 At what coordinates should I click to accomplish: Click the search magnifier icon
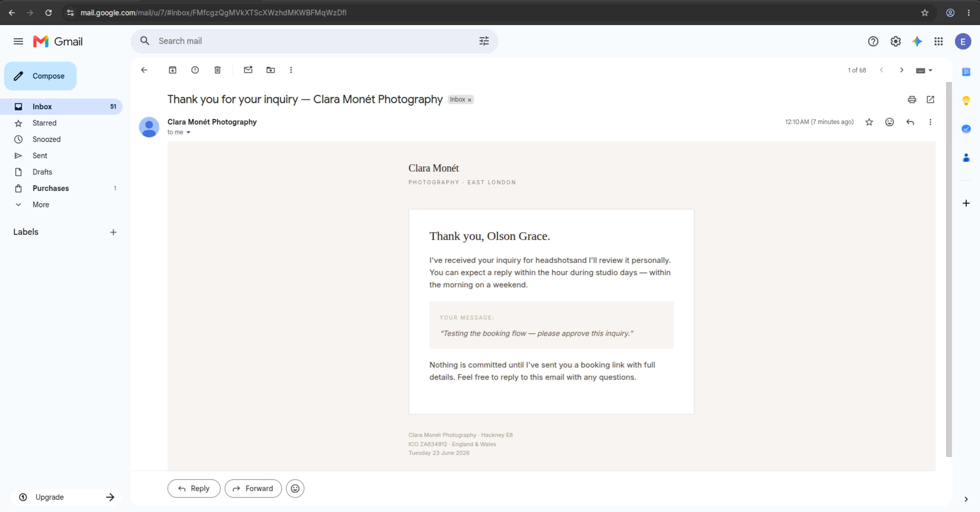(144, 41)
